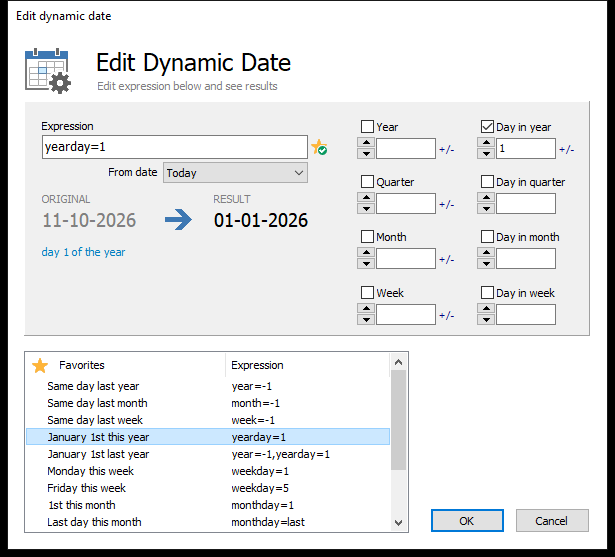The width and height of the screenshot is (615, 557).
Task: Toggle the +/- link next to Week
Action: (446, 315)
